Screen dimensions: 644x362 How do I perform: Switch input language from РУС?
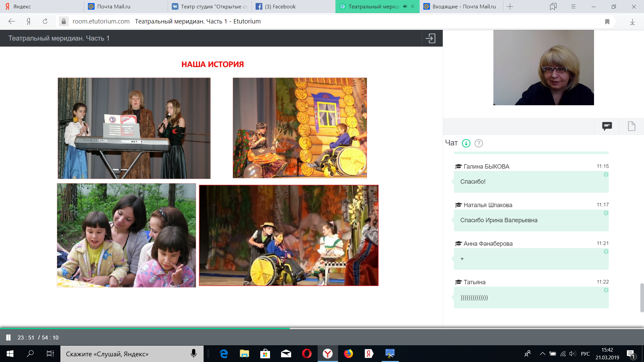(585, 354)
